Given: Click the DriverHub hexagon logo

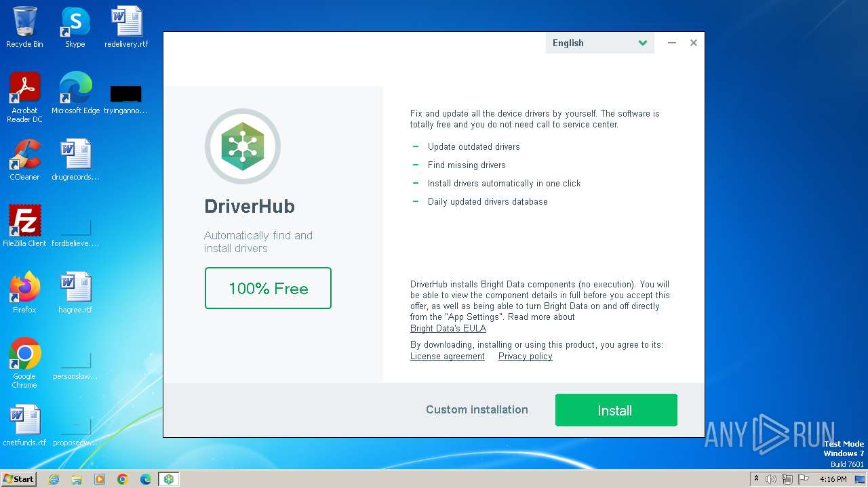Looking at the screenshot, I should pyautogui.click(x=243, y=146).
